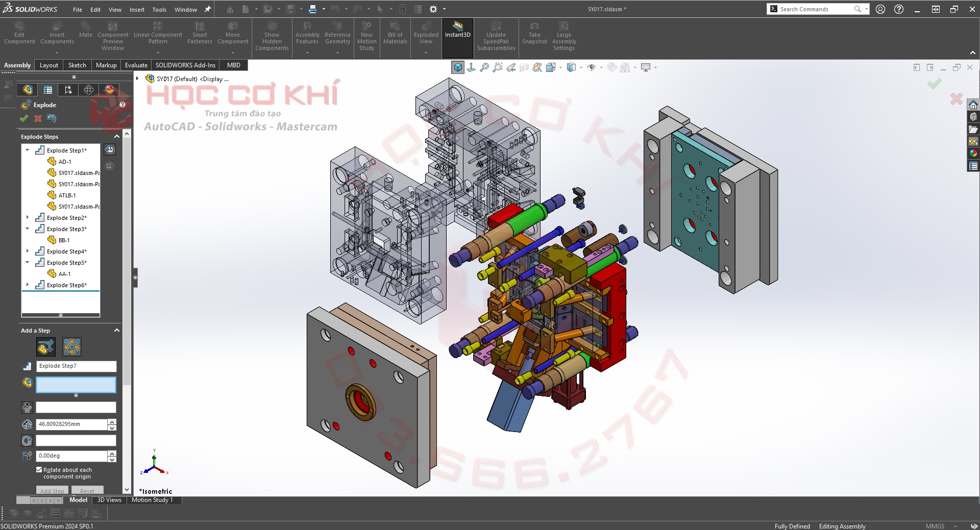The height and width of the screenshot is (530, 980).
Task: Open the DisplayManager tab icon
Action: (x=109, y=90)
